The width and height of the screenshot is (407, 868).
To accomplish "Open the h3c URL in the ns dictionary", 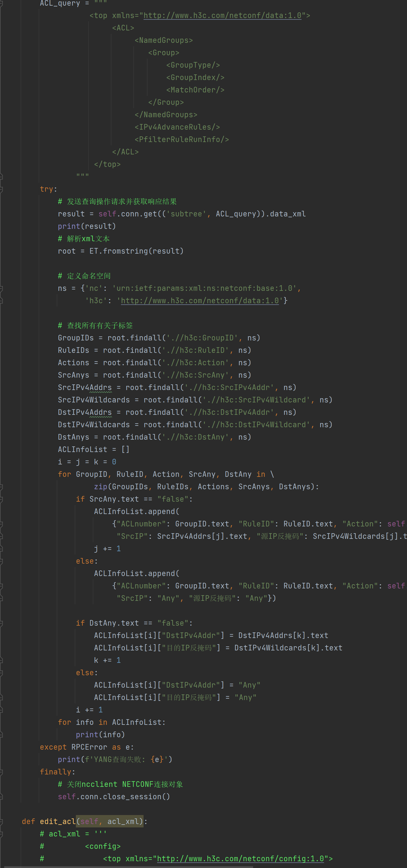I will tap(200, 301).
